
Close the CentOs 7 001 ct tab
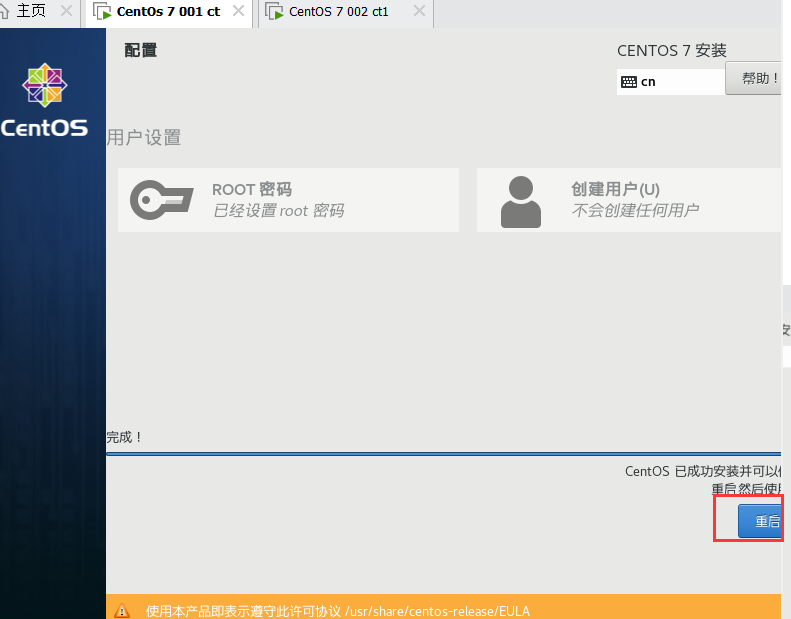click(239, 11)
